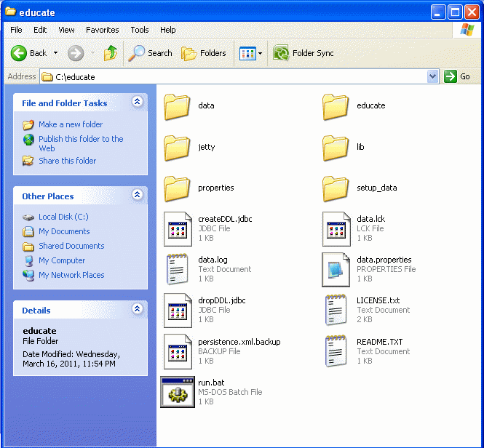The height and width of the screenshot is (448, 484).
Task: Expand the Address bar dropdown arrow
Action: [433, 76]
